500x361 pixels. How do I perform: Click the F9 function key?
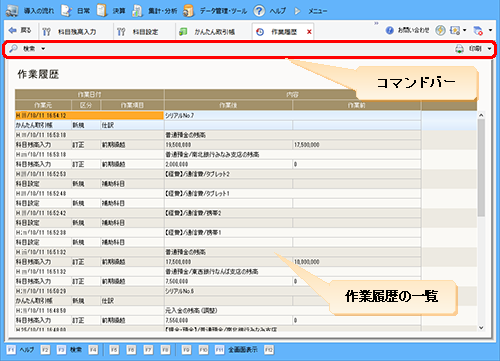[186, 350]
